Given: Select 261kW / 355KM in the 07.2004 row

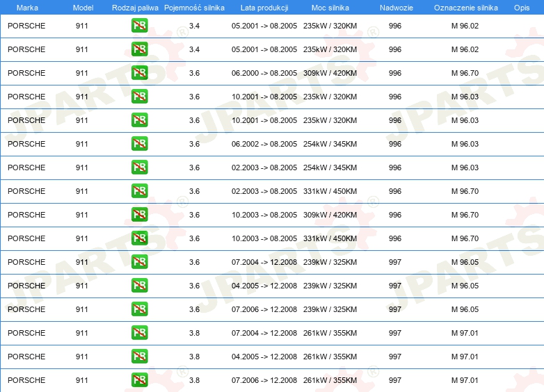Looking at the screenshot, I should pyautogui.click(x=330, y=333).
